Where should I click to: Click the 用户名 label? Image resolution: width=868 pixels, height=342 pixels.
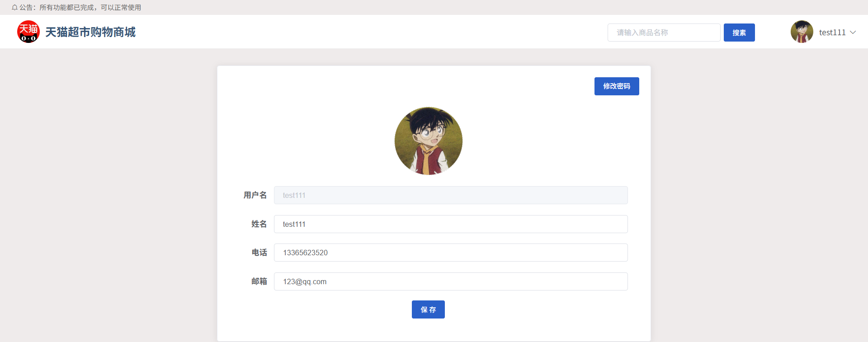pos(255,195)
